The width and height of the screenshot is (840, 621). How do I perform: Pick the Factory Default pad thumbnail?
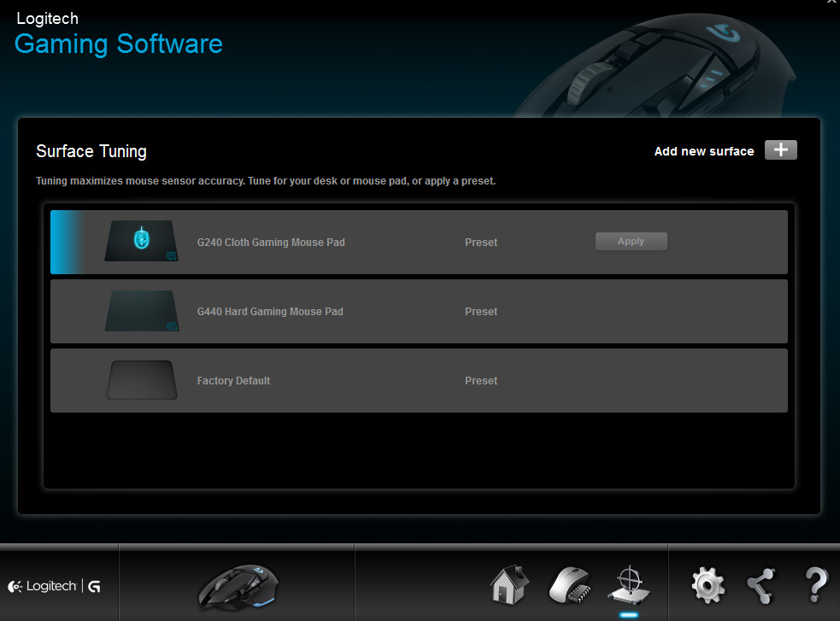click(x=143, y=380)
